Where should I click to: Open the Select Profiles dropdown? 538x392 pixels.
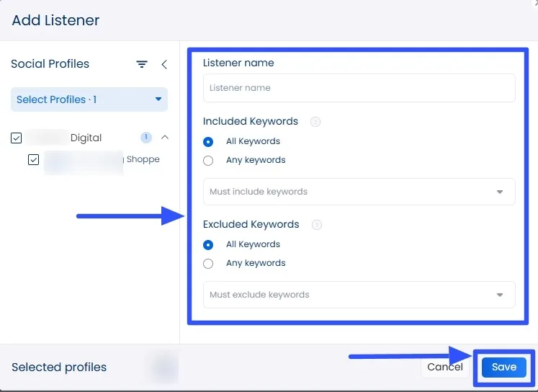pyautogui.click(x=89, y=99)
